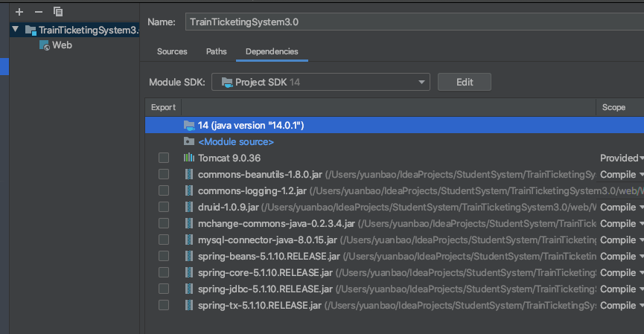This screenshot has height=334, width=644.
Task: Open scope dropdown for spring-tx jar
Action: coord(622,306)
